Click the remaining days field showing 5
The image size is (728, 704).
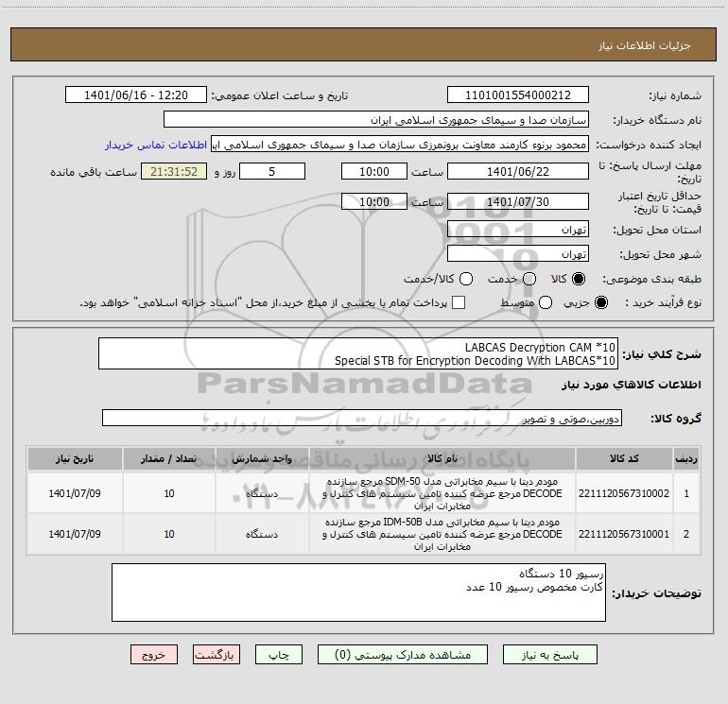point(272,172)
